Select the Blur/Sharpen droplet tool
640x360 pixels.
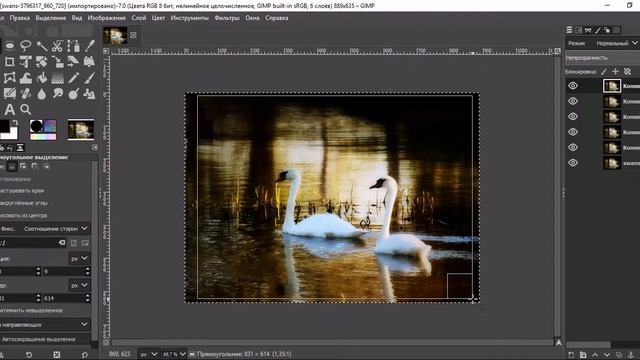point(42,93)
